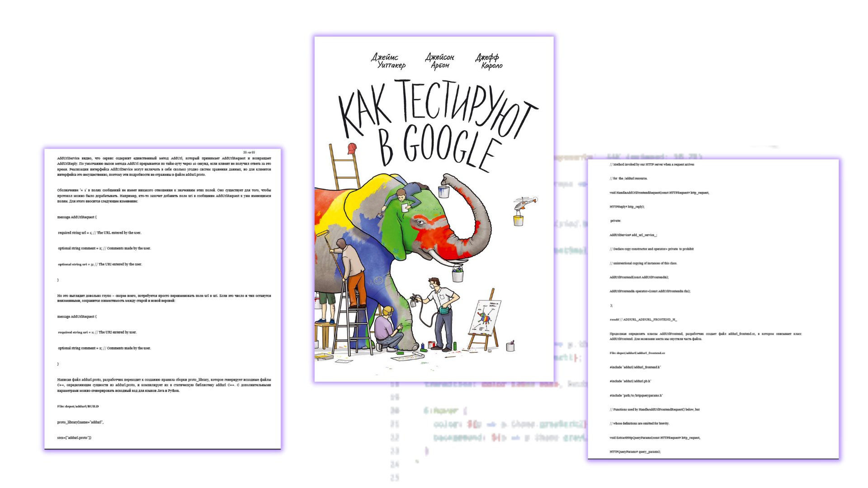This screenshot has height=488, width=868.
Task: Click comment '// for the /addurl resource.'
Action: click(628, 178)
